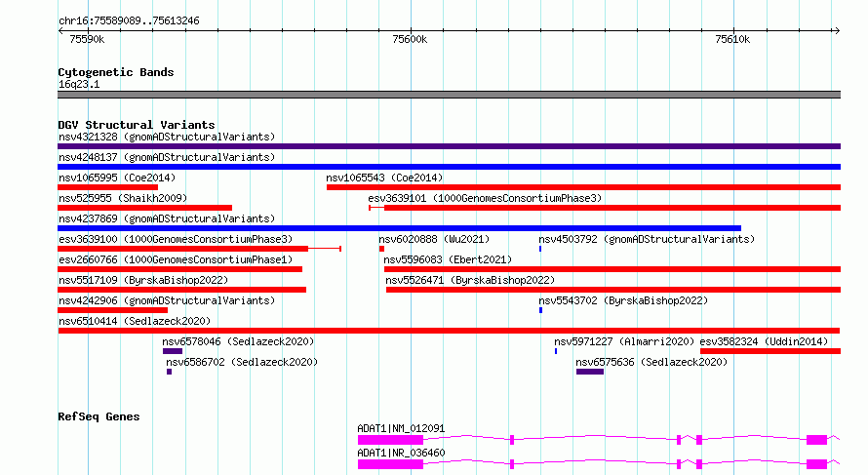The height and width of the screenshot is (475, 868).
Task: Click the small red nsv6020888 marker
Action: (x=381, y=249)
